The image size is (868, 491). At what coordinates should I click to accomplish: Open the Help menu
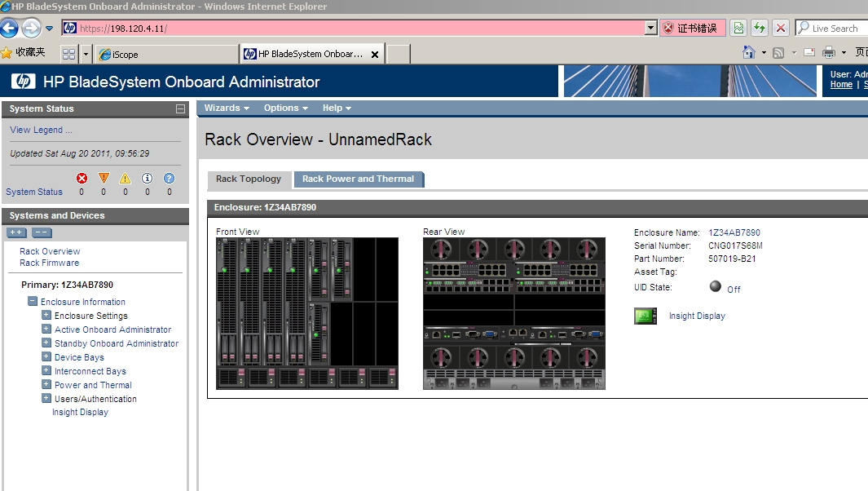pos(337,108)
